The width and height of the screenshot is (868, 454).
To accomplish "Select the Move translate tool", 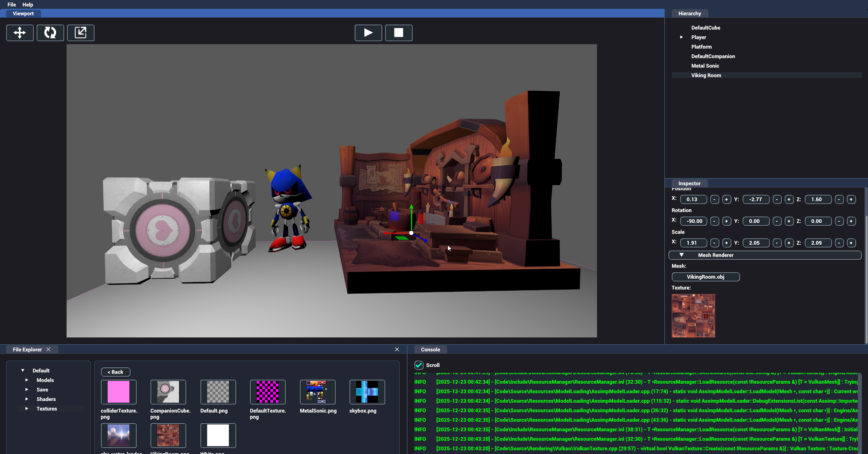I will 20,33.
